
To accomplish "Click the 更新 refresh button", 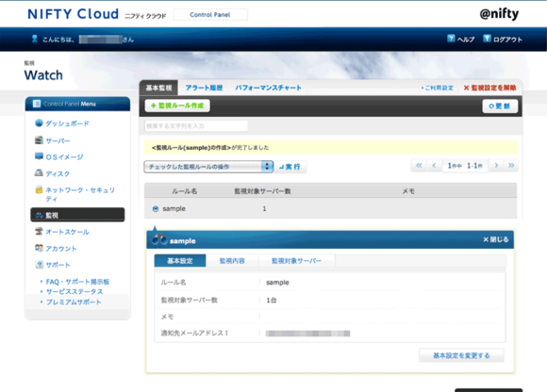I will tap(500, 106).
